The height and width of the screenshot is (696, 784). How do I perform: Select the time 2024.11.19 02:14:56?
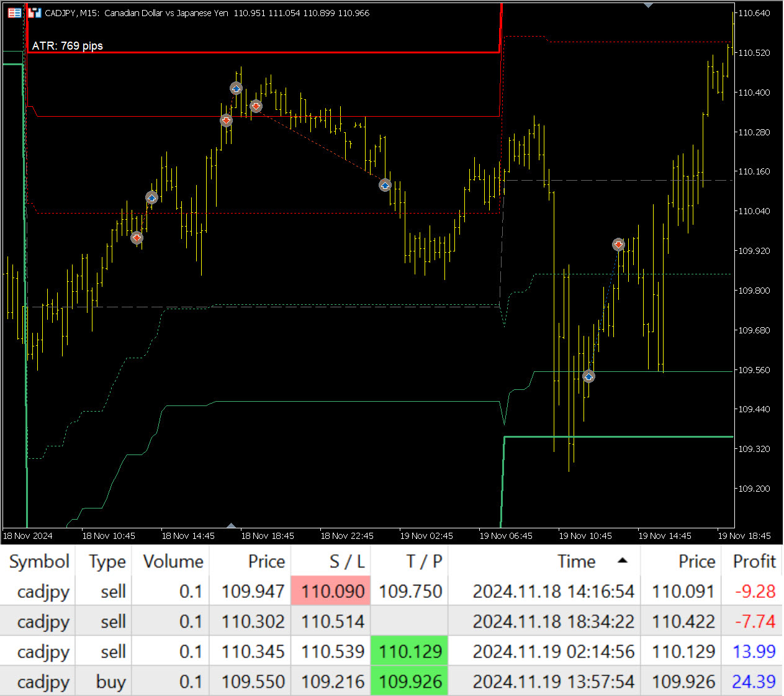pyautogui.click(x=554, y=651)
